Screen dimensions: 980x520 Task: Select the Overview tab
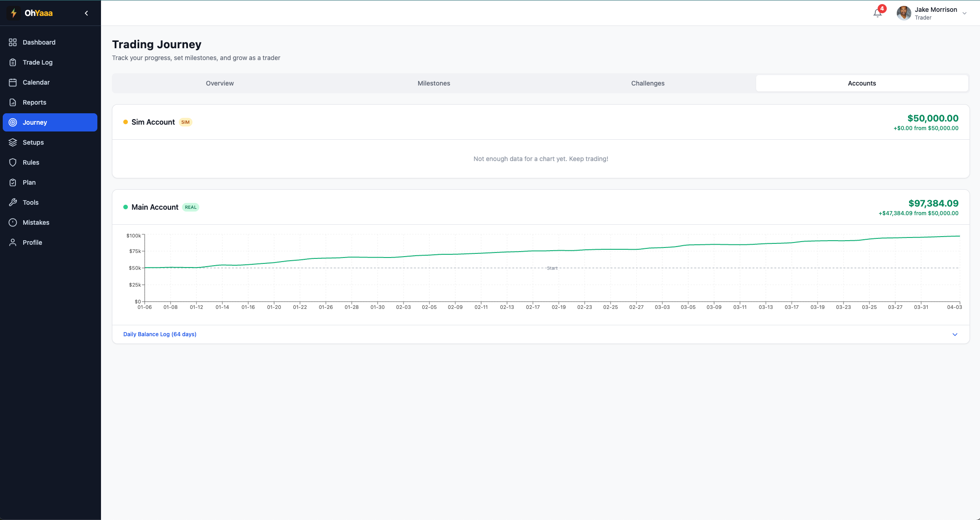(x=220, y=83)
